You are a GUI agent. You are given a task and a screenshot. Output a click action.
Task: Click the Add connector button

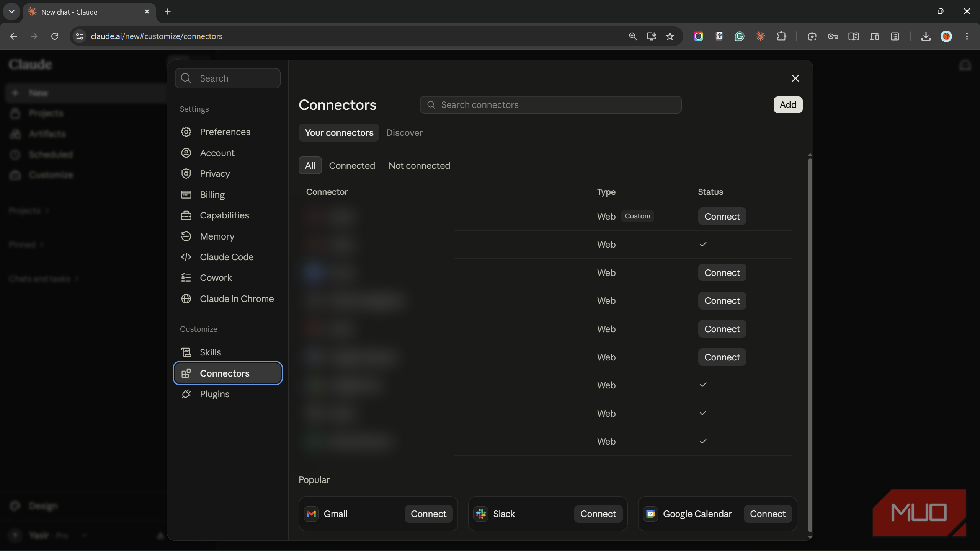tap(788, 105)
